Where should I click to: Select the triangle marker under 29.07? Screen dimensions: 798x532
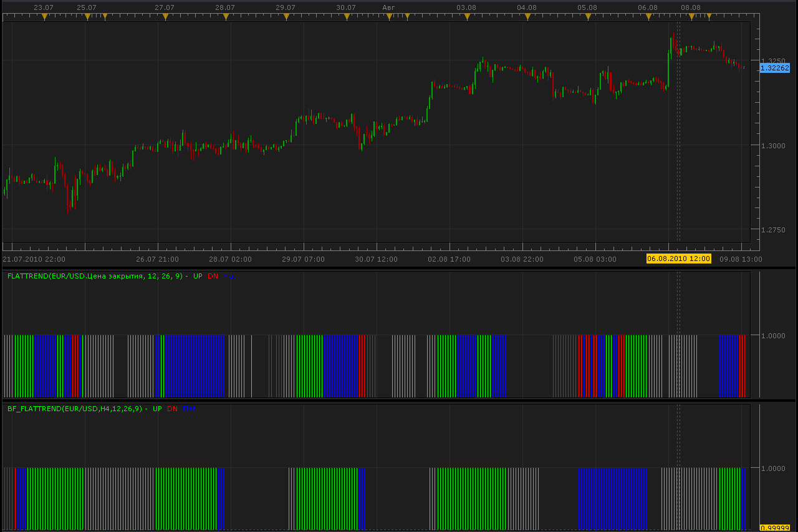coord(286,17)
